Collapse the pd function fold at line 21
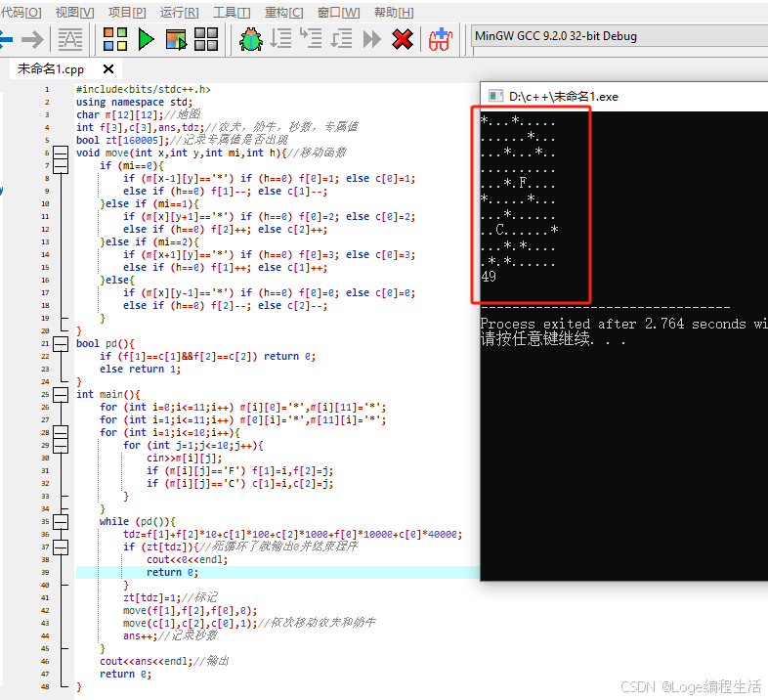The image size is (768, 700). pyautogui.click(x=61, y=343)
